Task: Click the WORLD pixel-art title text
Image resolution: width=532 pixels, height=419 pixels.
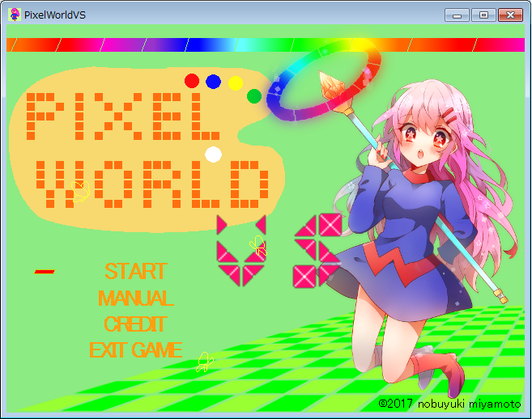Action: tap(152, 184)
